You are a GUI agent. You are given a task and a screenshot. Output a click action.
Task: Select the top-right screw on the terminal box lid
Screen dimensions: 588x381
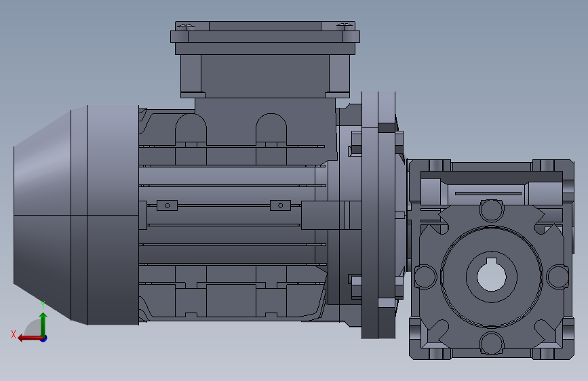(345, 26)
